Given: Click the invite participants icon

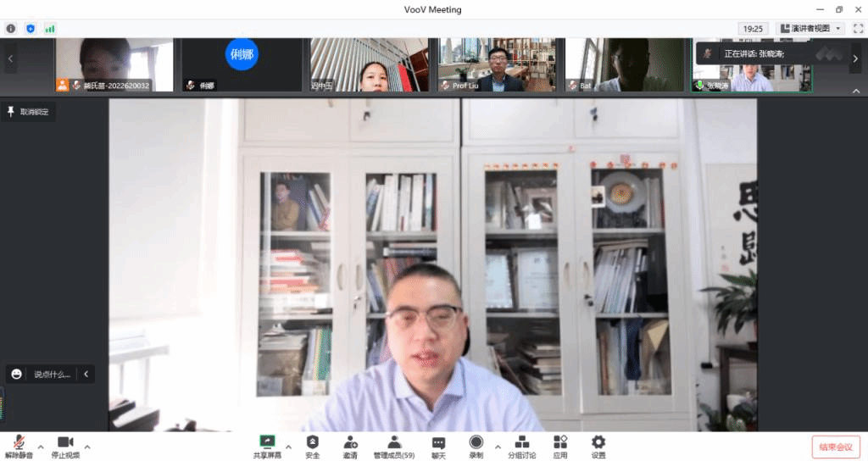Looking at the screenshot, I should 350,446.
